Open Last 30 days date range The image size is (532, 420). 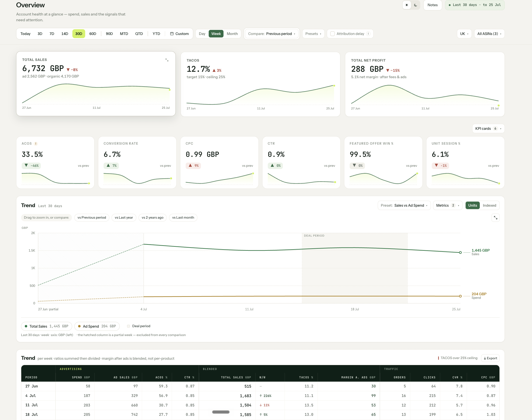point(474,5)
